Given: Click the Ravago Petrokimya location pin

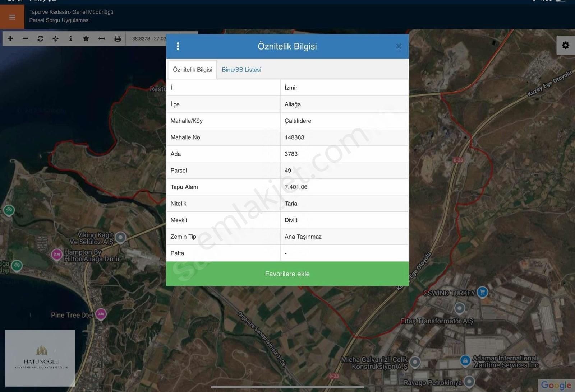Looking at the screenshot, I should [469, 381].
